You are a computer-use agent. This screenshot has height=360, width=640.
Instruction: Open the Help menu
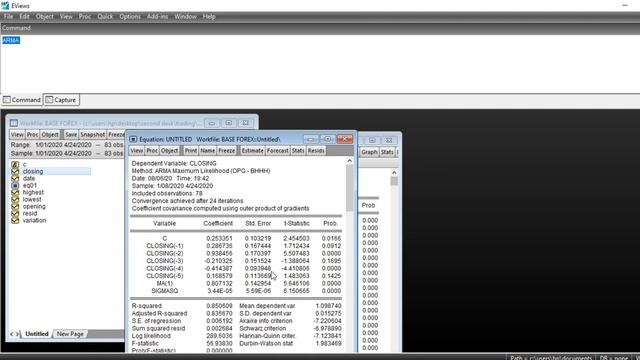click(209, 16)
